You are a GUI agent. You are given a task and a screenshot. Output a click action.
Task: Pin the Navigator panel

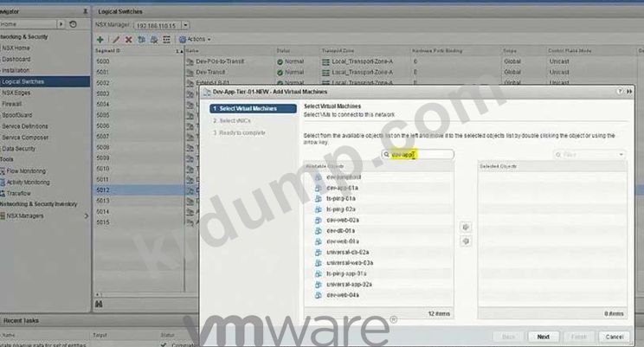85,11
